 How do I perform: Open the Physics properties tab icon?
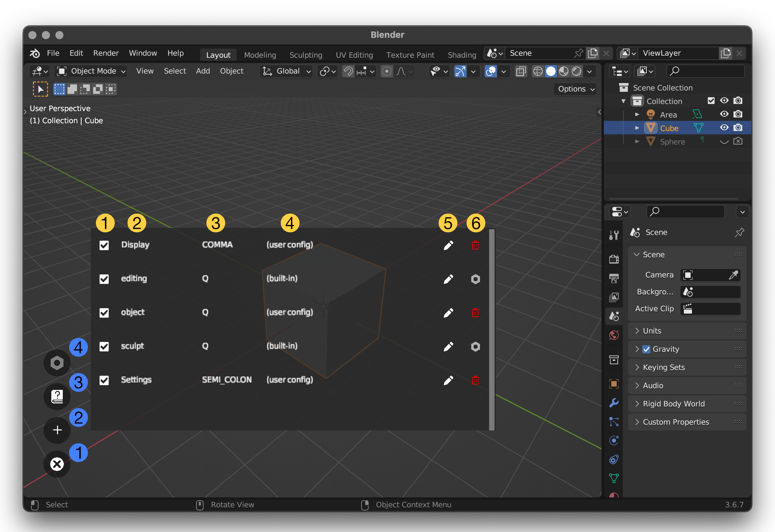tap(614, 440)
